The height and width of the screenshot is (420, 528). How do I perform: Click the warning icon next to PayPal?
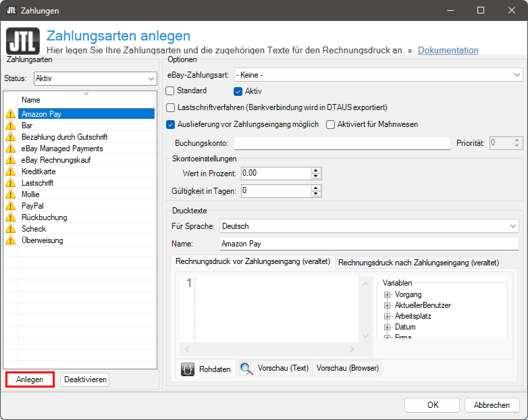pos(10,206)
